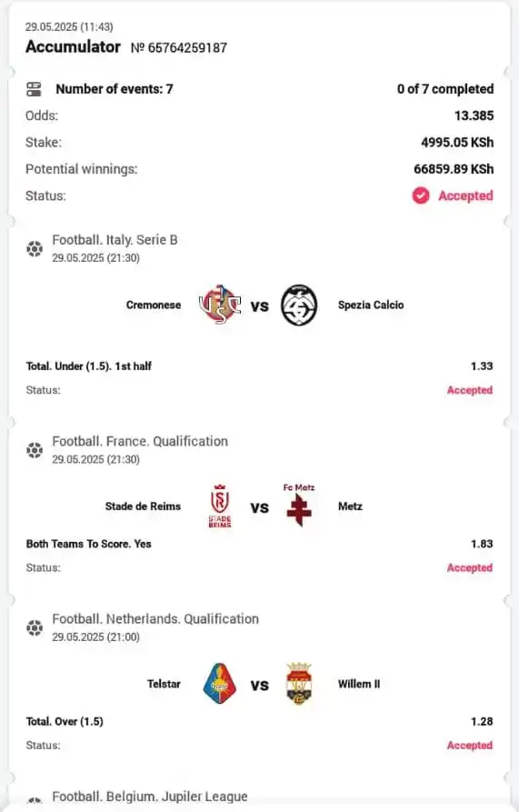Click the Willem II club crest
This screenshot has width=519, height=812.
click(x=299, y=684)
